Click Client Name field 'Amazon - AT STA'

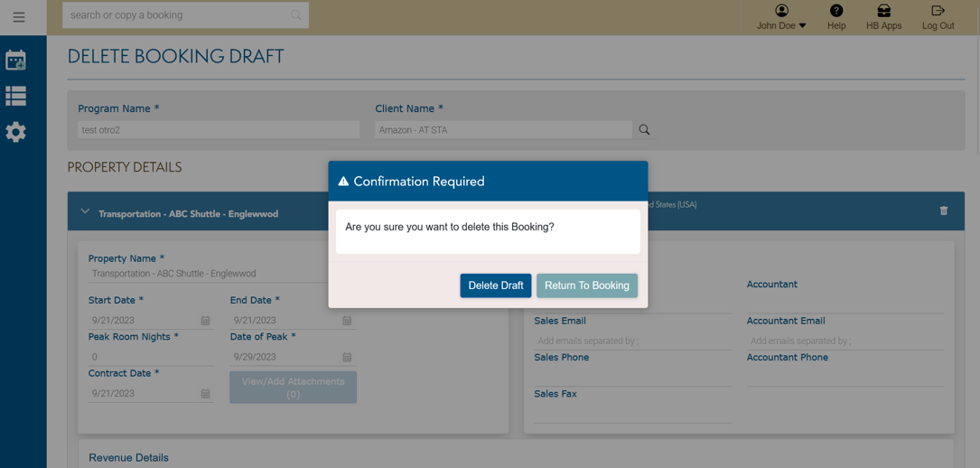pos(504,130)
